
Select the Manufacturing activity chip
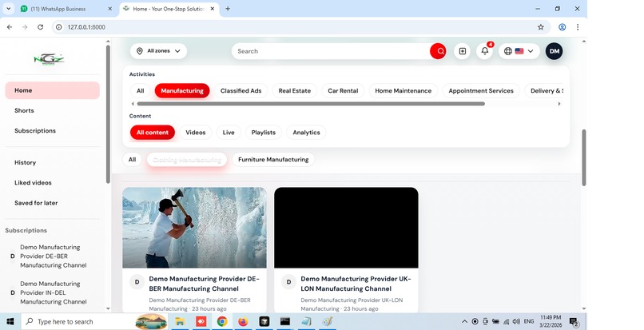point(182,91)
